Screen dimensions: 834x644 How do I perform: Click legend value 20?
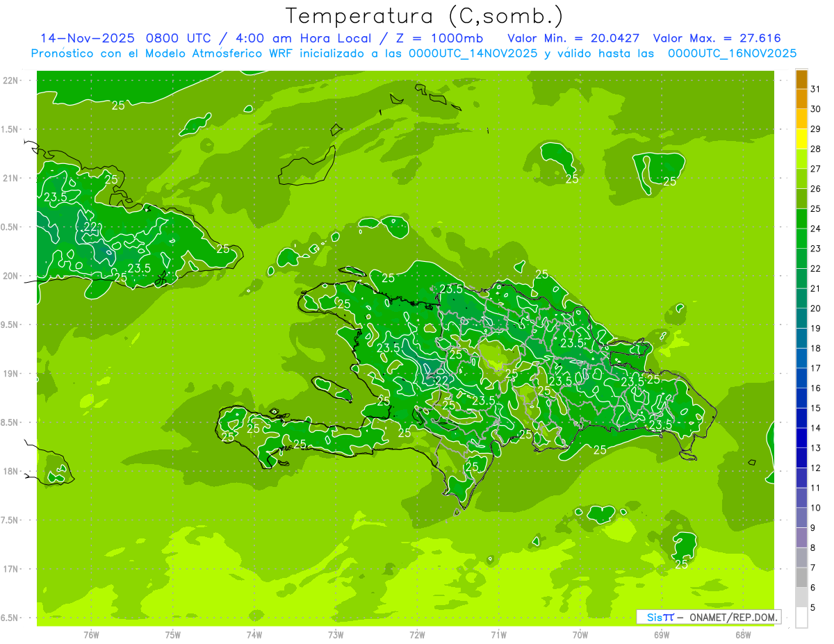click(x=816, y=308)
